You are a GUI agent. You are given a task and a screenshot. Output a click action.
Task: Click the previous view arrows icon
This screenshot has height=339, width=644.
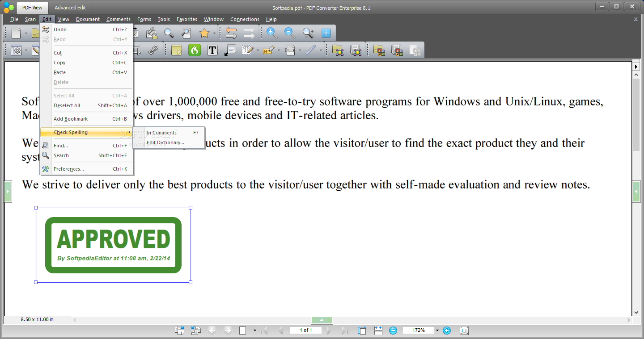(x=231, y=33)
